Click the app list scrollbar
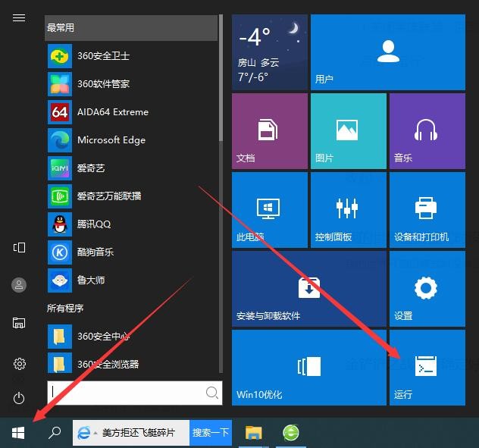479x448 pixels. click(x=221, y=79)
